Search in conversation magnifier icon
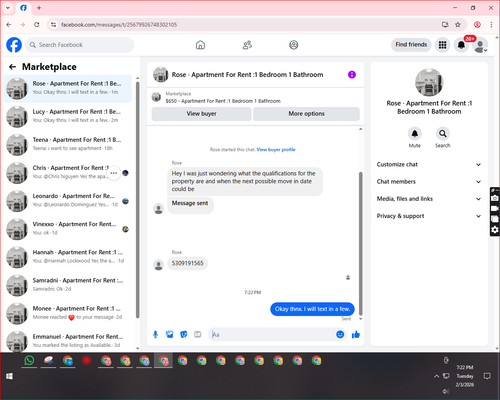The width and height of the screenshot is (500, 400). tap(443, 134)
